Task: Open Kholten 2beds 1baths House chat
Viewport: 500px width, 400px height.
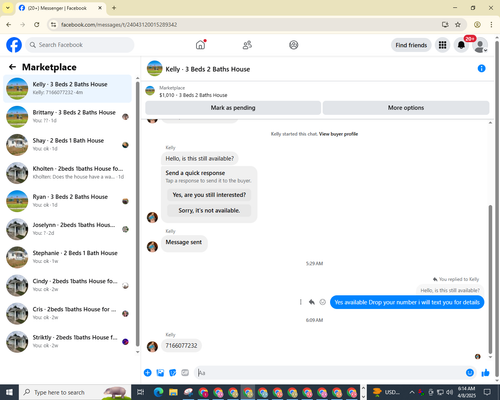Action: [68, 173]
